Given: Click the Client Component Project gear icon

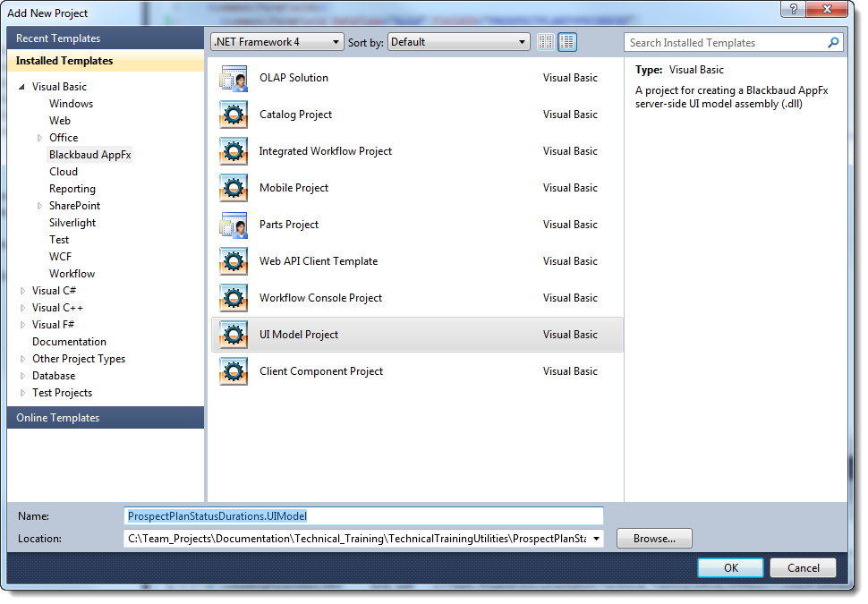Looking at the screenshot, I should pos(234,371).
